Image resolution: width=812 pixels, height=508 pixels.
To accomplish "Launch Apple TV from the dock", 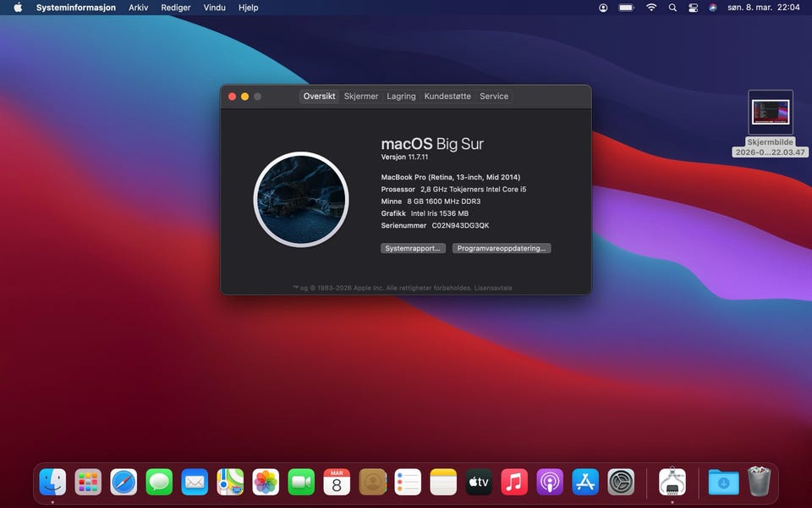I will [479, 482].
